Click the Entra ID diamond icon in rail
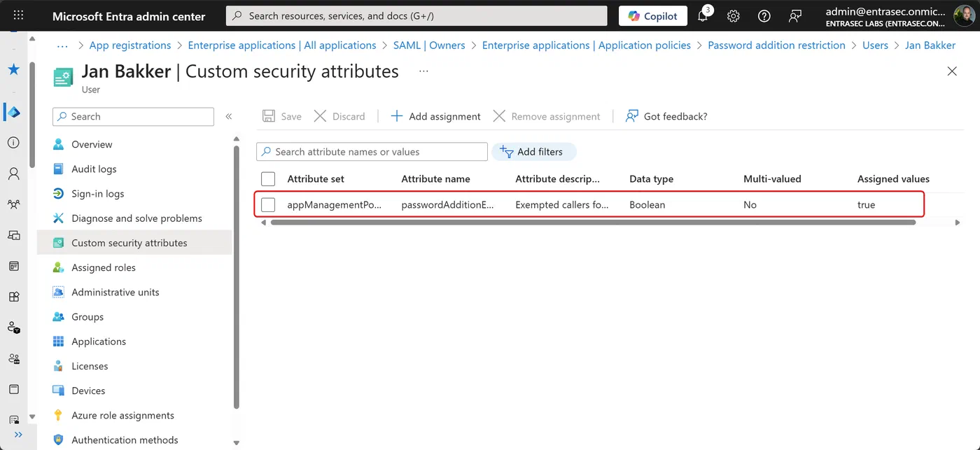This screenshot has height=450, width=980. (x=13, y=112)
